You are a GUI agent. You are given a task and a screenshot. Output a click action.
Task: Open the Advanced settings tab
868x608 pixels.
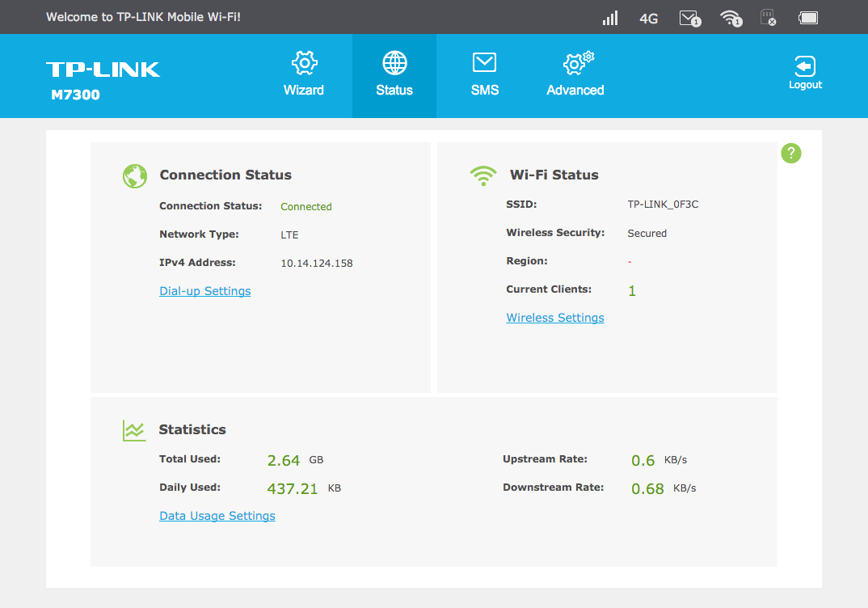[575, 75]
